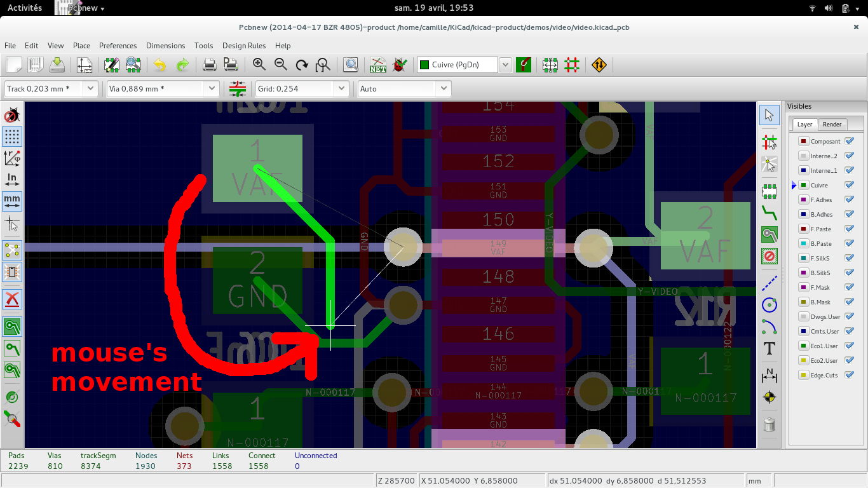Screen dimensions: 868x488
Task: Click Activités in the top bar
Action: coord(25,8)
